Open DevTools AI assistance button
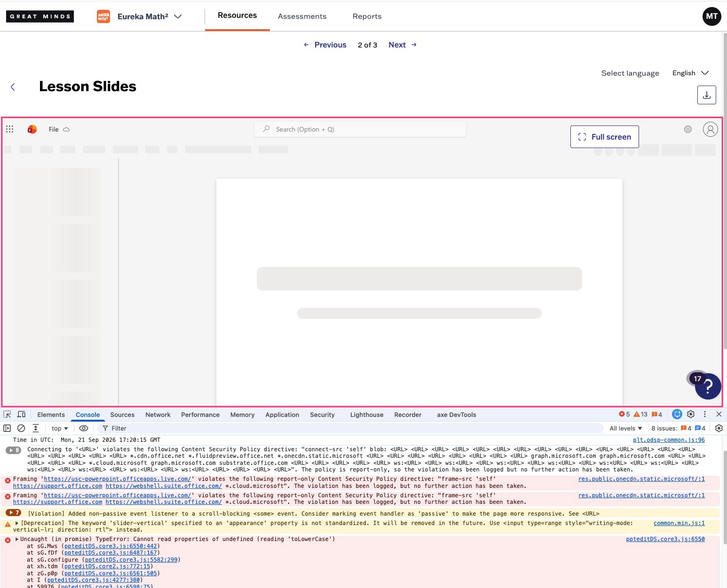The width and height of the screenshot is (727, 588). click(677, 414)
